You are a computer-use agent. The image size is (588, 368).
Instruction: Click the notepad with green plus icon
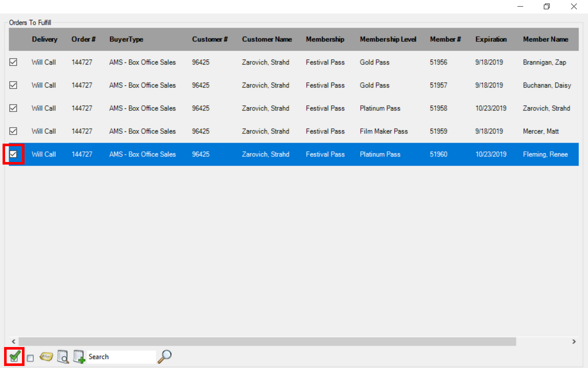pyautogui.click(x=79, y=356)
